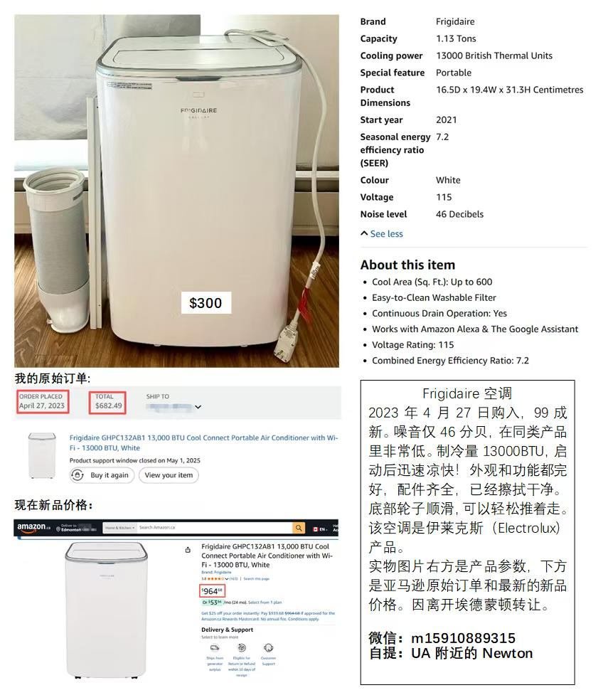Click the Search this page link
Screen dimensions: 603x700
(x=256, y=578)
